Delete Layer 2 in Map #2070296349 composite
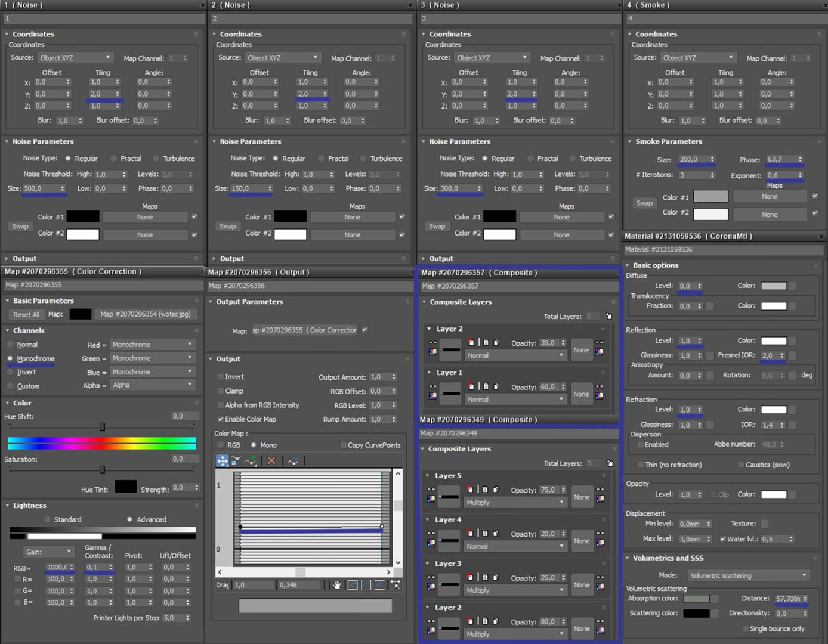828x644 pixels. 471,621
